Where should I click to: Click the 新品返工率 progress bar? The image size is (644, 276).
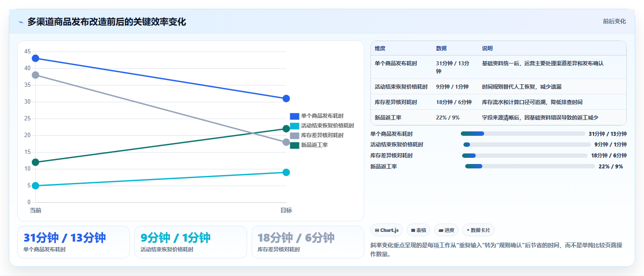click(x=530, y=166)
